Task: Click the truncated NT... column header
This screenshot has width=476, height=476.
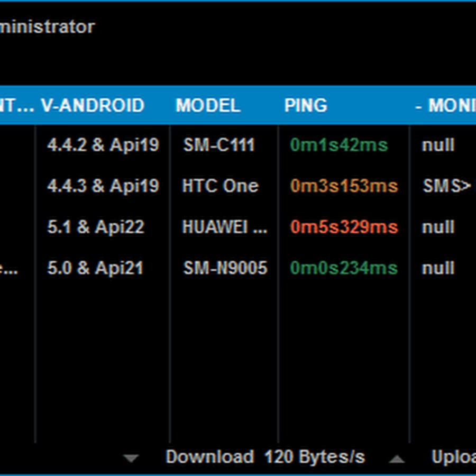Action: pyautogui.click(x=17, y=105)
